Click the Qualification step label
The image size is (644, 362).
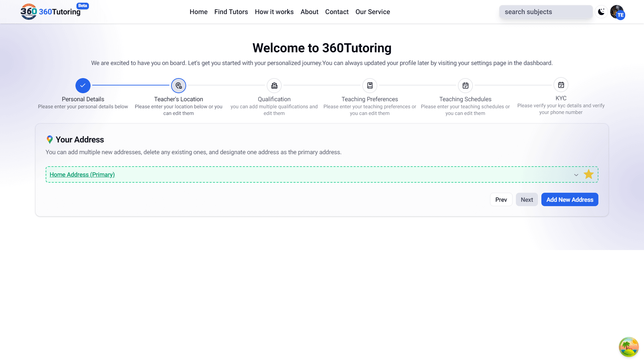click(x=274, y=99)
